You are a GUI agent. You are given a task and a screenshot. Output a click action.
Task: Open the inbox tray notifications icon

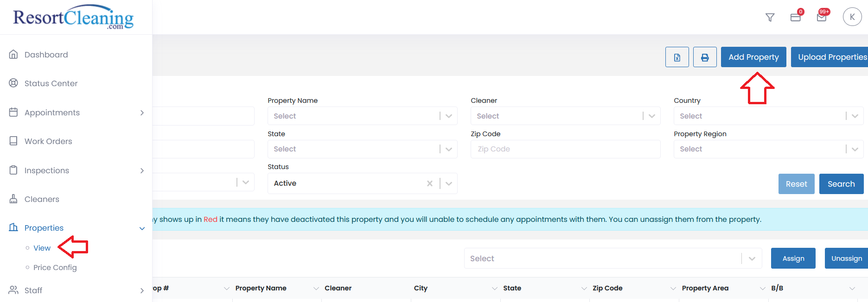(796, 18)
